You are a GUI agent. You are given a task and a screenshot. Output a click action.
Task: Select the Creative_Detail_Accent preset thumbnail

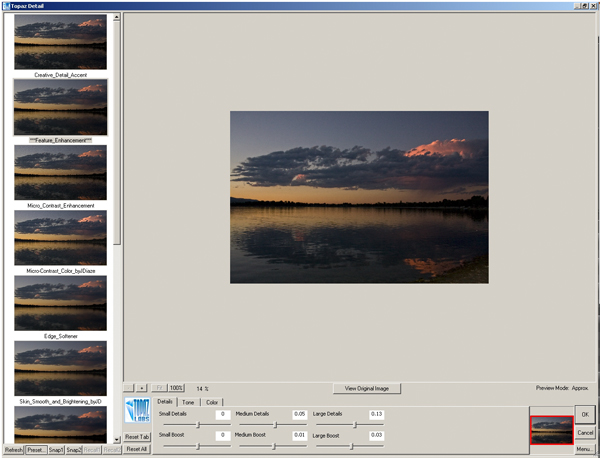coord(61,42)
